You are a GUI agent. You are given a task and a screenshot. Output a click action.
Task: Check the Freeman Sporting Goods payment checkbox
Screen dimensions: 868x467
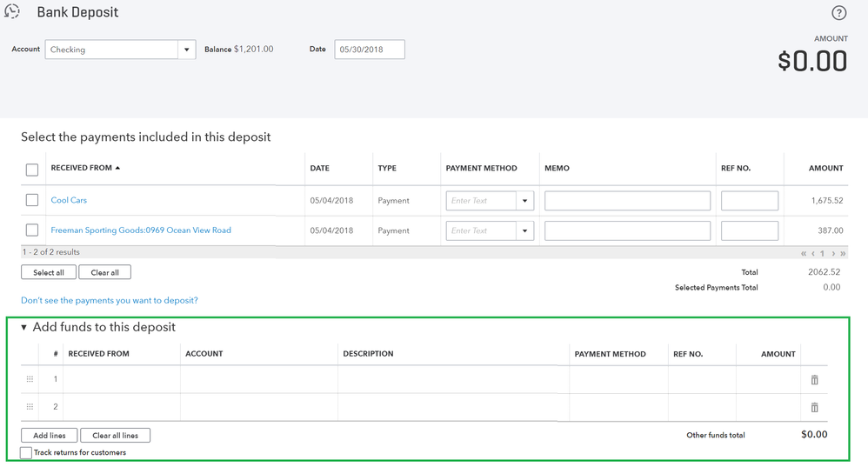pos(32,230)
